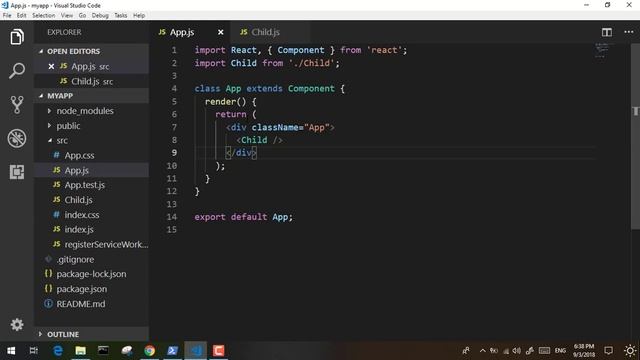Open the red C application on taskbar
Viewport: 640px width, 360px height.
tap(218, 351)
